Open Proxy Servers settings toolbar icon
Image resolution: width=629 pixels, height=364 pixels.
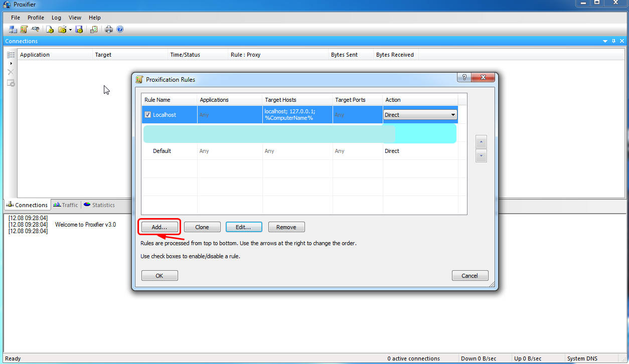tap(13, 30)
